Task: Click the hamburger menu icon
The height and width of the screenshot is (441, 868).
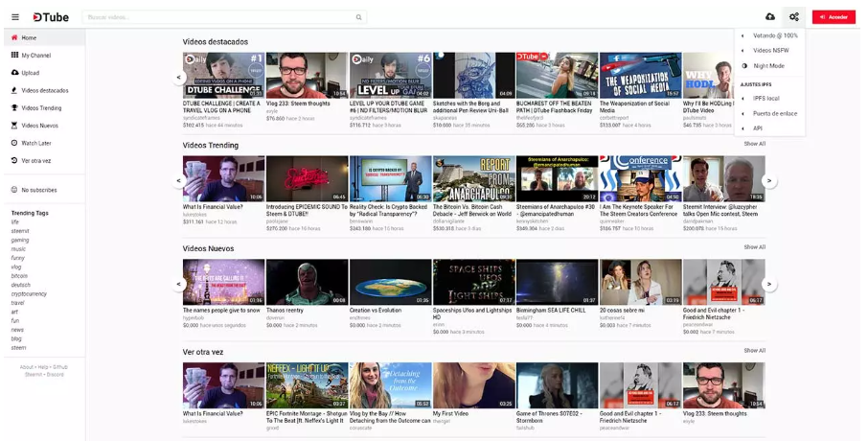Action: 14,17
